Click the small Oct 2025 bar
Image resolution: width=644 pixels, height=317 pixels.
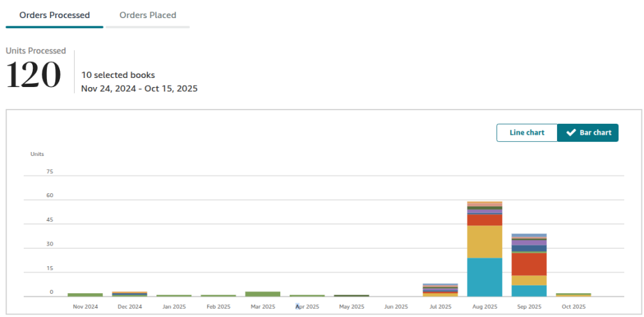[x=573, y=294]
